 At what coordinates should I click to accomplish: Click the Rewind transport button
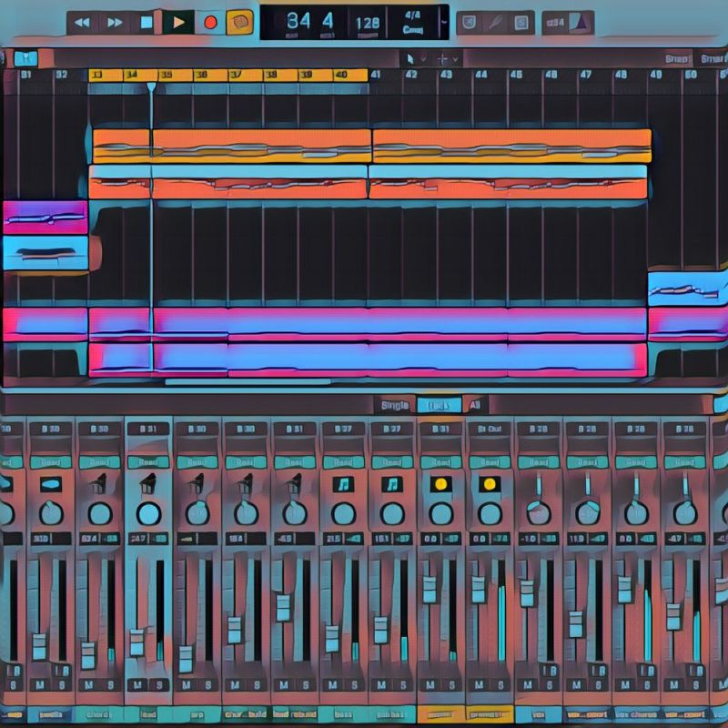click(x=82, y=23)
